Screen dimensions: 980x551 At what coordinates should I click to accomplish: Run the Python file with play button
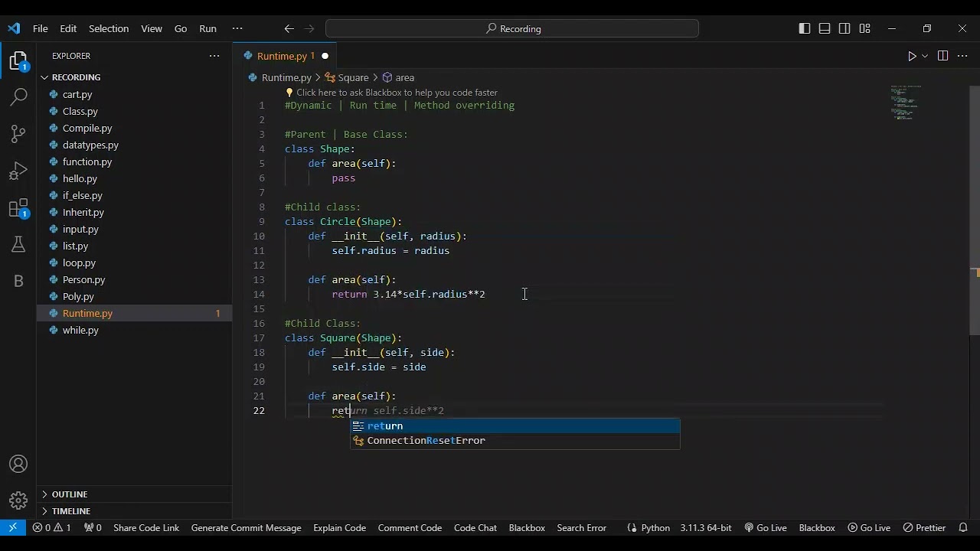point(912,56)
